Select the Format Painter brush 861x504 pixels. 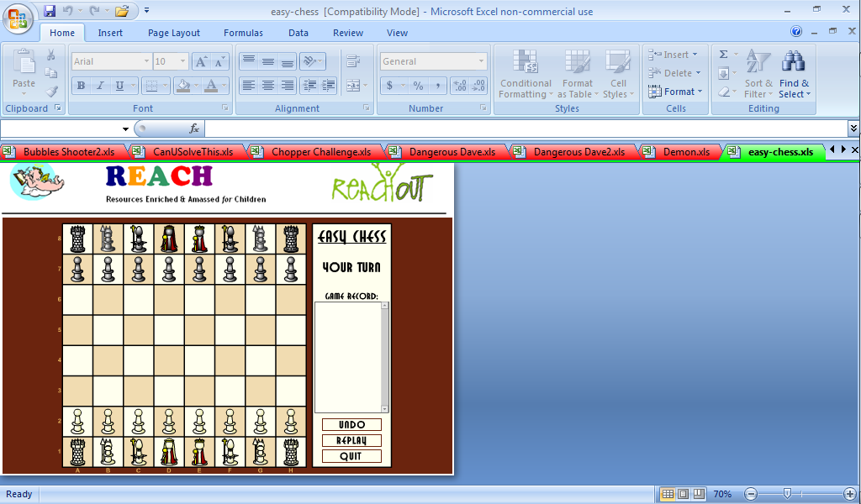coord(51,92)
